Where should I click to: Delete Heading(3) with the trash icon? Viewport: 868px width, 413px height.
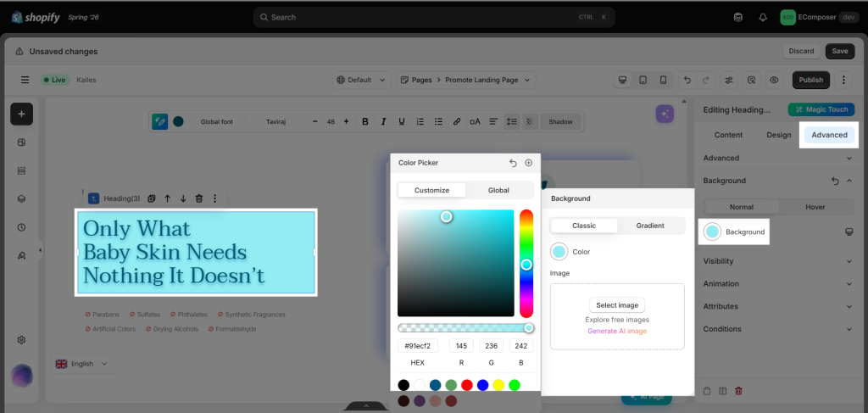coord(199,198)
